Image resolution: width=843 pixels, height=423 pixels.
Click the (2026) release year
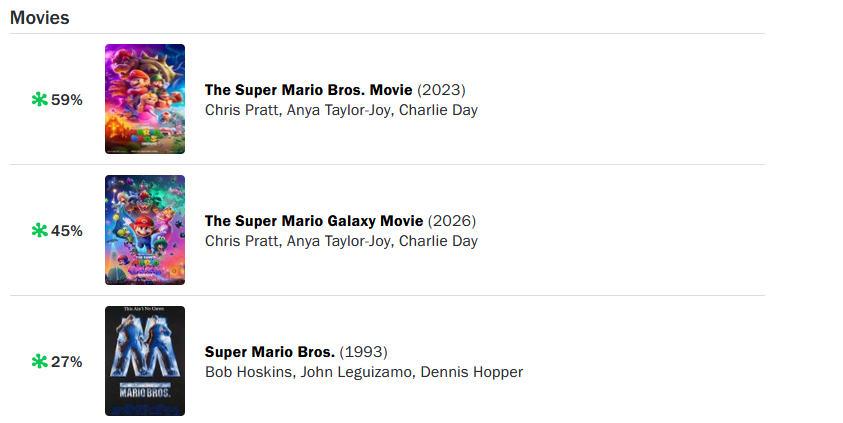pos(451,220)
